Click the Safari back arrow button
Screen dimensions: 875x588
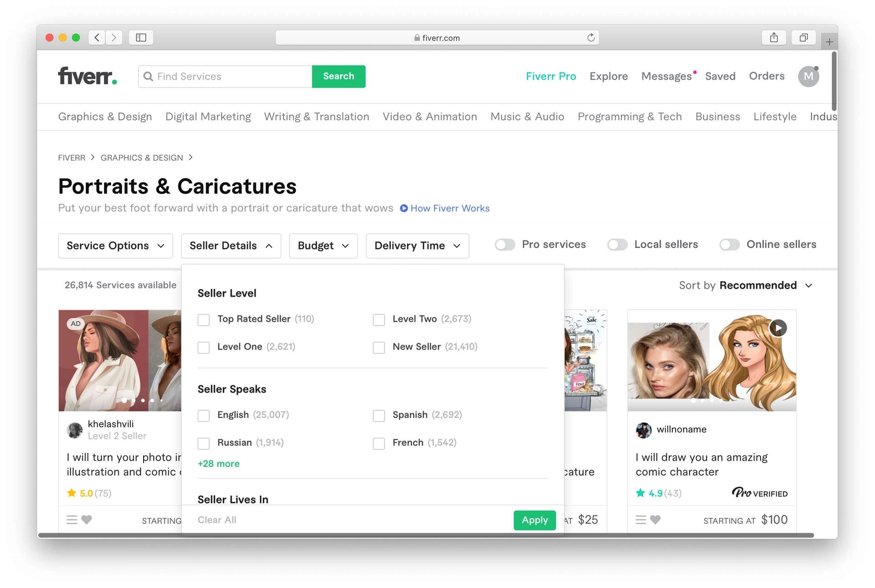click(x=97, y=37)
